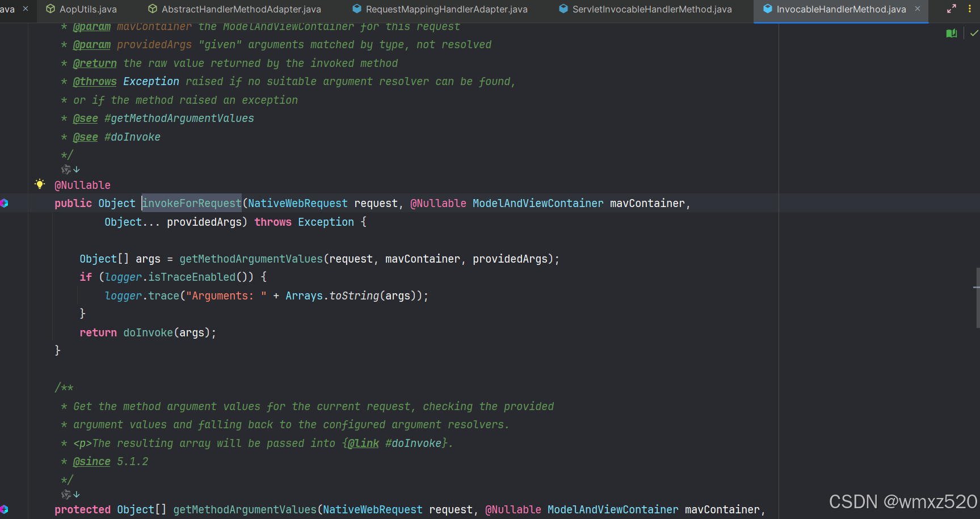Expand the editor using the diagonal arrows icon
Image resolution: width=980 pixels, height=519 pixels.
[x=952, y=9]
